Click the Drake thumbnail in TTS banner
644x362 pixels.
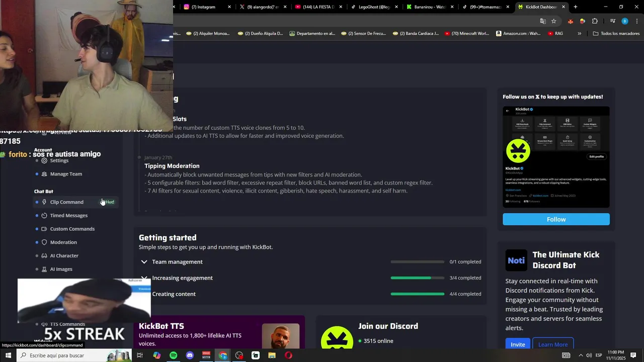[281, 336]
